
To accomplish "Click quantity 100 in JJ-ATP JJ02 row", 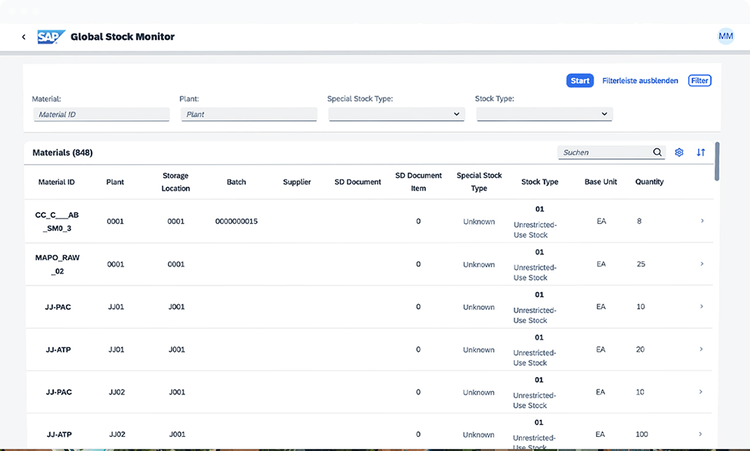I will [x=641, y=434].
